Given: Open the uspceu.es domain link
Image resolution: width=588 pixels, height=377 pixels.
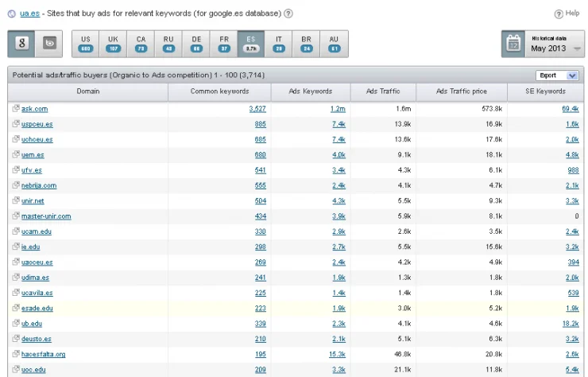Looking at the screenshot, I should click(x=37, y=124).
